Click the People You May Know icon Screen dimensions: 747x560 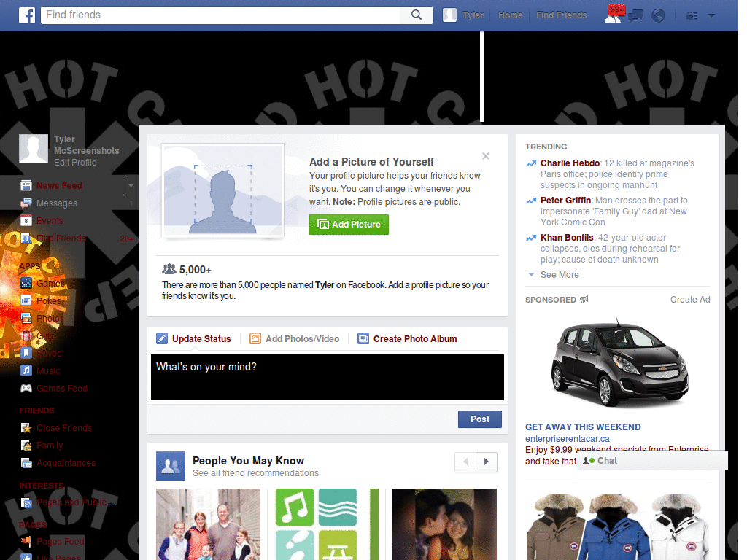pyautogui.click(x=171, y=466)
